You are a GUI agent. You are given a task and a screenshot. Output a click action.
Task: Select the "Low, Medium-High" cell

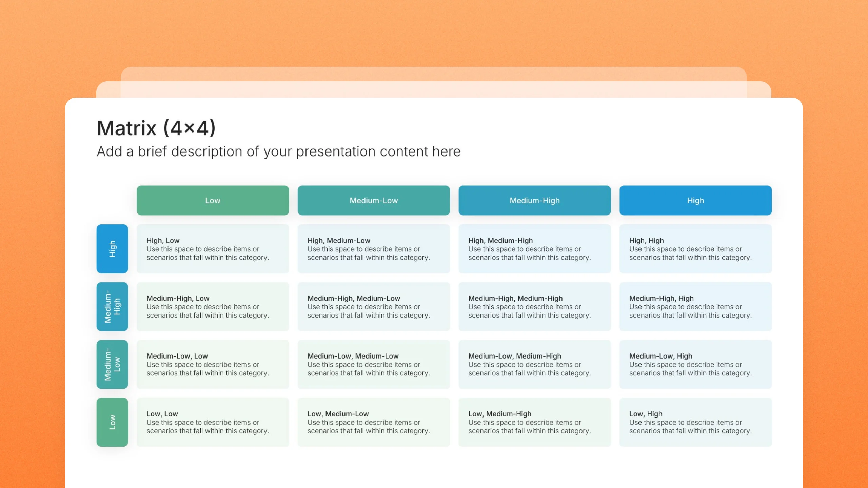click(535, 422)
